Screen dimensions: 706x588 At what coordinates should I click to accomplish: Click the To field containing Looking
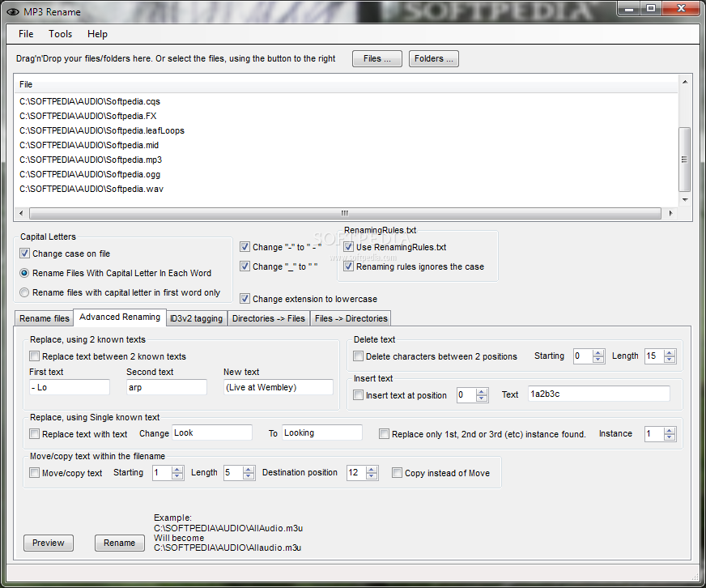(x=322, y=432)
